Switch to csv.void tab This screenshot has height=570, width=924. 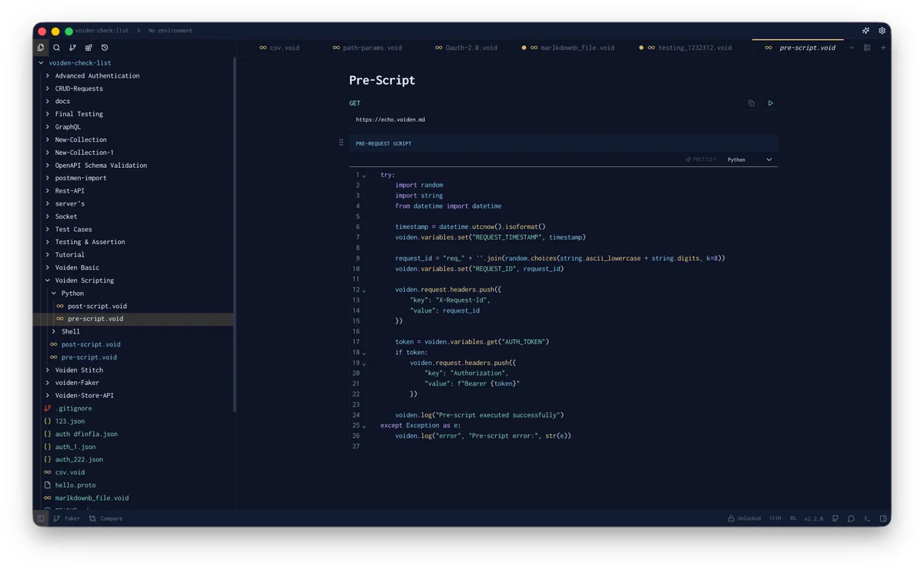pos(279,48)
